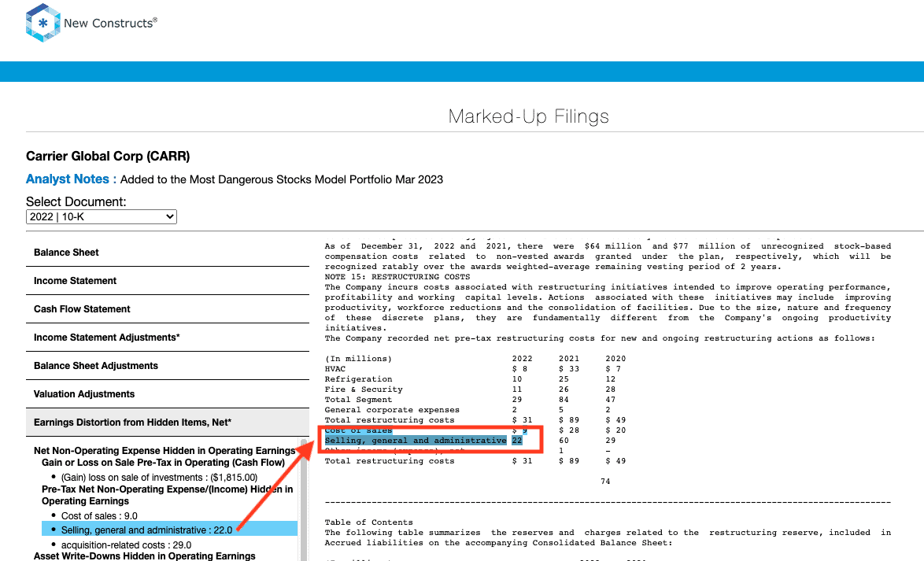This screenshot has width=924, height=561.
Task: Select (Gain) loss on sale of investments item
Action: click(159, 478)
